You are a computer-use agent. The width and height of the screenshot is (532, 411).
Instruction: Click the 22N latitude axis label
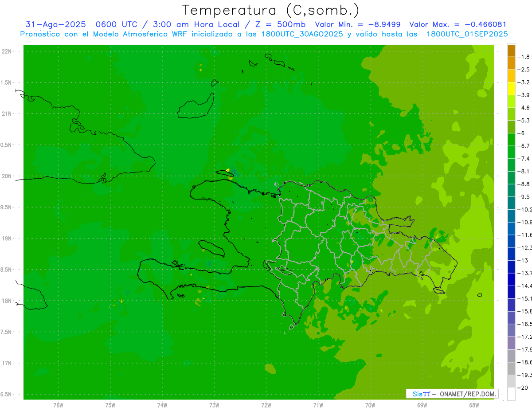click(x=8, y=51)
